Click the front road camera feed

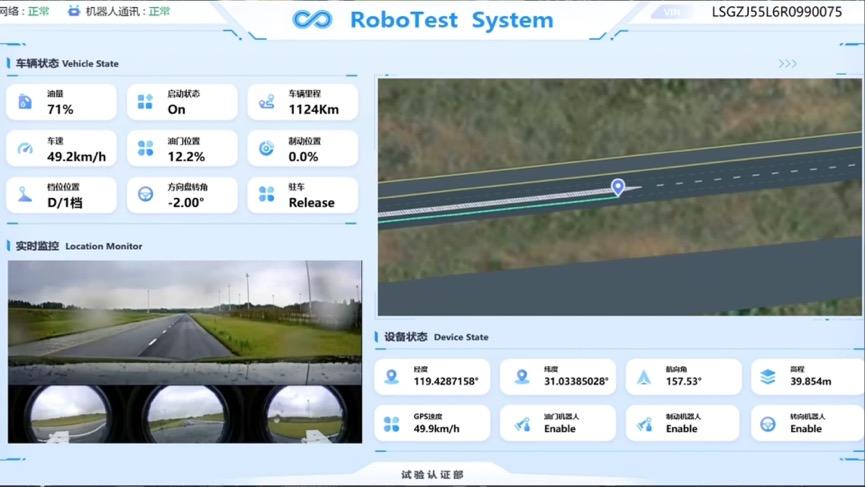coord(185,310)
